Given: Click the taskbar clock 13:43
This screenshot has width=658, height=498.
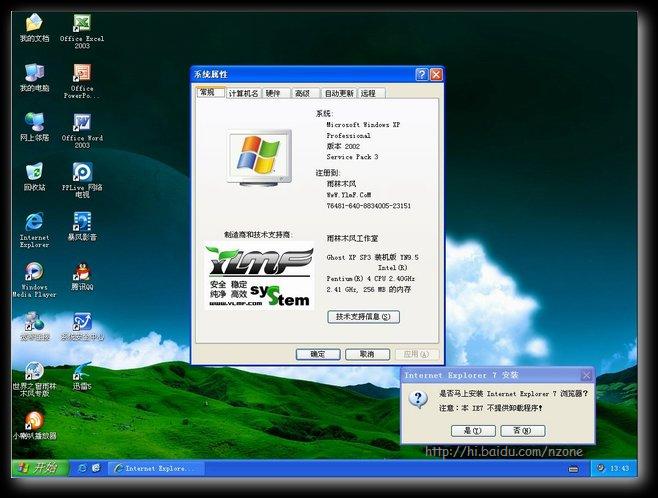Looking at the screenshot, I should coord(619,468).
